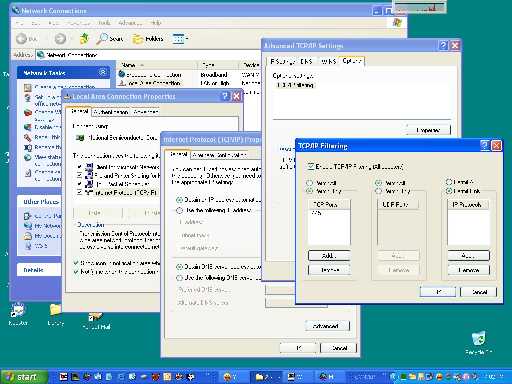Select Permit All above TCP Ports
The height and width of the screenshot is (384, 512).
pos(310,183)
